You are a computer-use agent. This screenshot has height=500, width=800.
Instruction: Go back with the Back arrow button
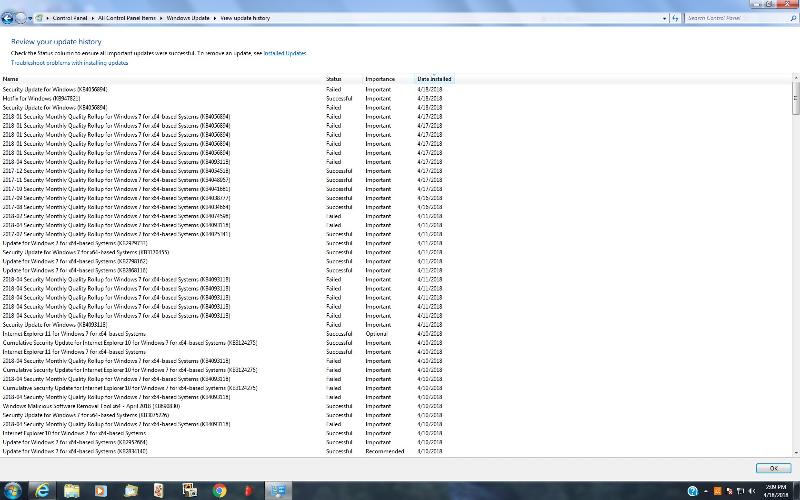pyautogui.click(x=7, y=18)
